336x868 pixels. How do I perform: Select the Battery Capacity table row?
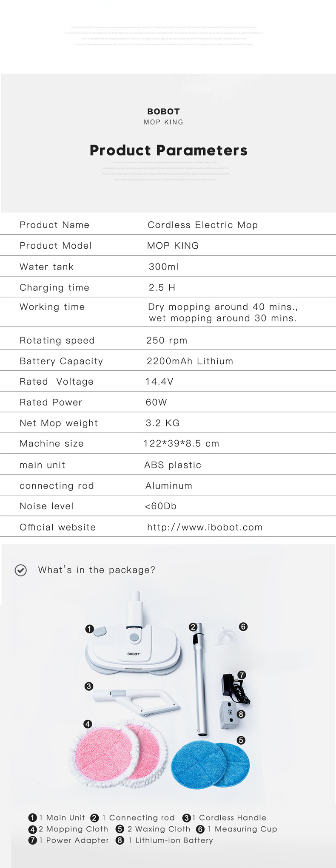pyautogui.click(x=168, y=361)
